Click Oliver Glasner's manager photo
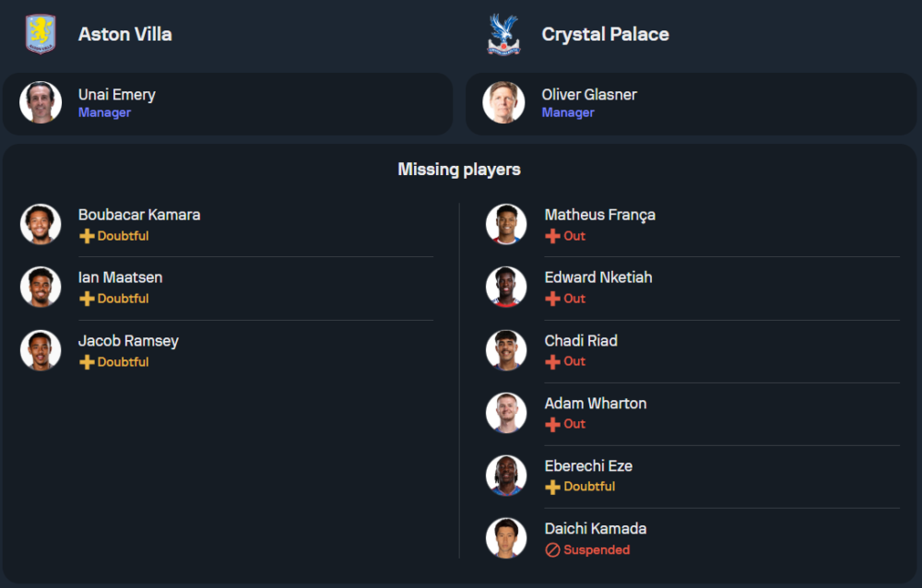 point(503,102)
